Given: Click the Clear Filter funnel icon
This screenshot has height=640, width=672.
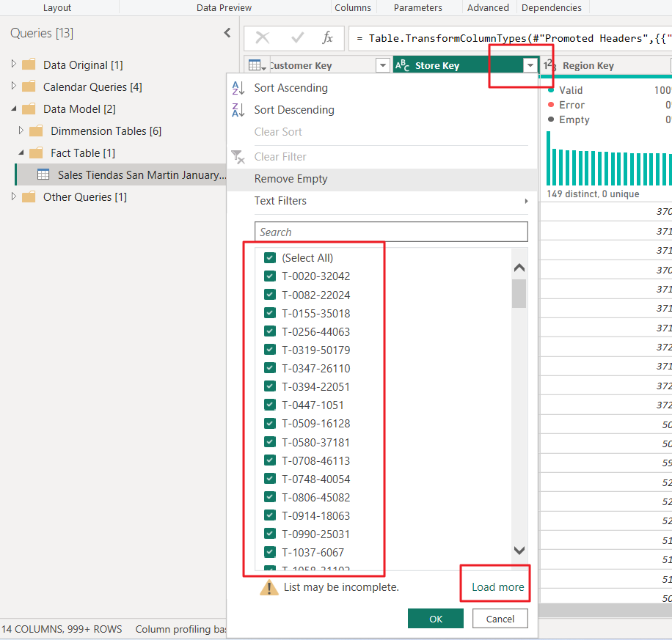Looking at the screenshot, I should click(238, 157).
